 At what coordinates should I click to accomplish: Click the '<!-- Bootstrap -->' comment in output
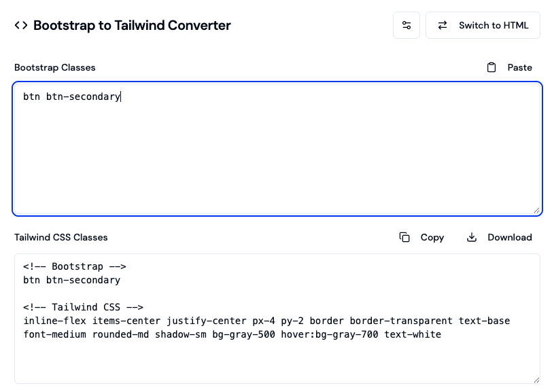[x=74, y=266]
